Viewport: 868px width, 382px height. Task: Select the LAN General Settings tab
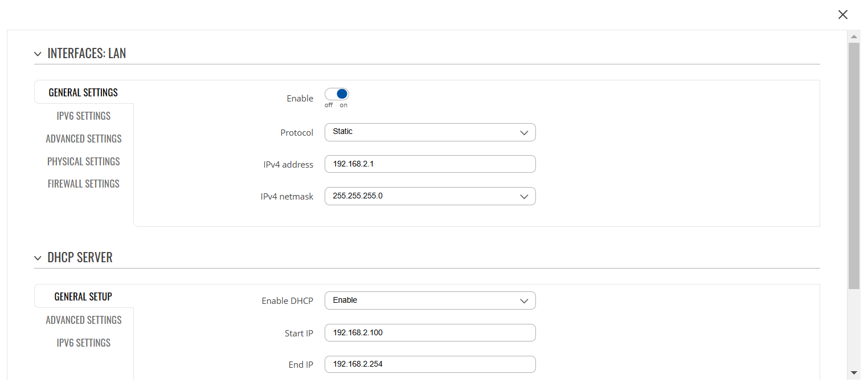tap(83, 92)
